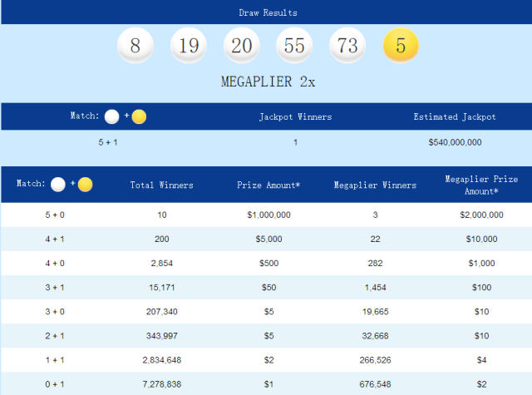Click the 3 + 1 match row label

point(55,288)
